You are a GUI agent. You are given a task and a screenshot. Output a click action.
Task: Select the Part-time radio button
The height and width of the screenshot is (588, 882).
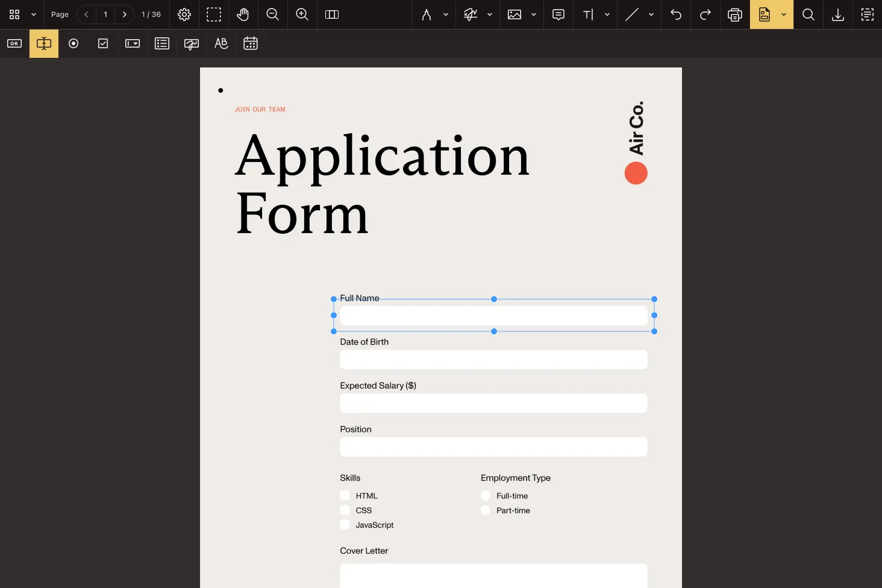486,510
